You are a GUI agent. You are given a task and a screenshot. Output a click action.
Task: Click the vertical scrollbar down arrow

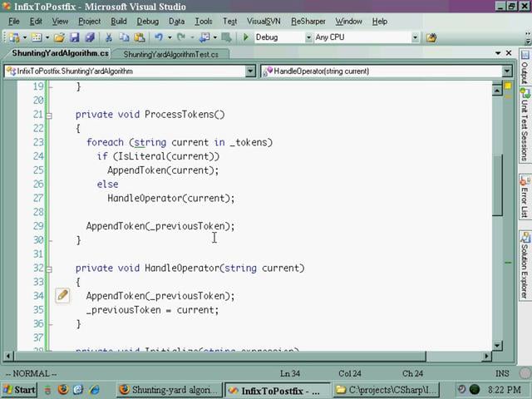coord(497,346)
